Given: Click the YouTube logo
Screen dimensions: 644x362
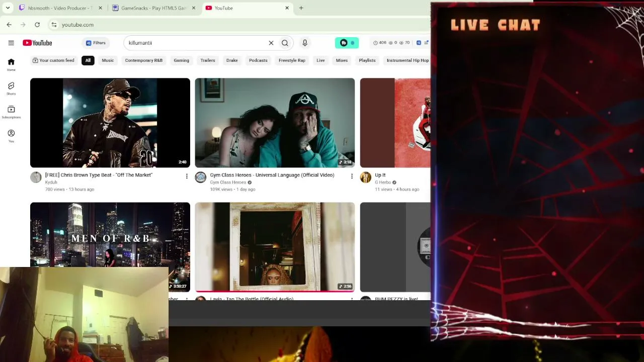Looking at the screenshot, I should (x=37, y=43).
